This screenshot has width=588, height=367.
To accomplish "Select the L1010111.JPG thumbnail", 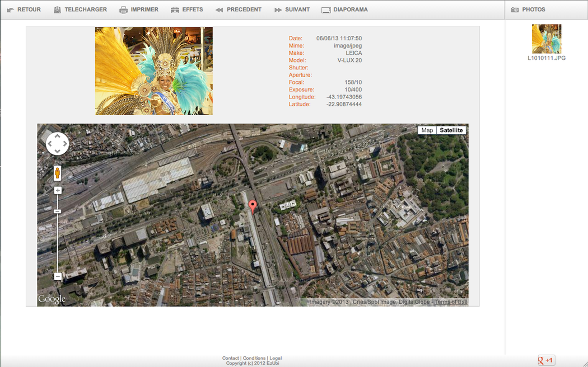I will tap(546, 39).
